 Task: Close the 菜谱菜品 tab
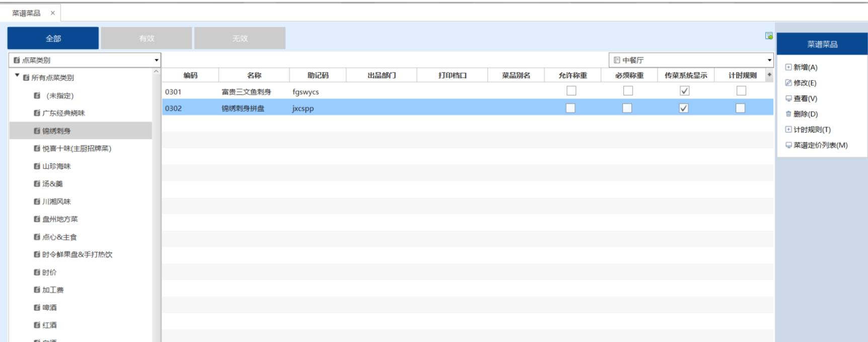tap(52, 13)
